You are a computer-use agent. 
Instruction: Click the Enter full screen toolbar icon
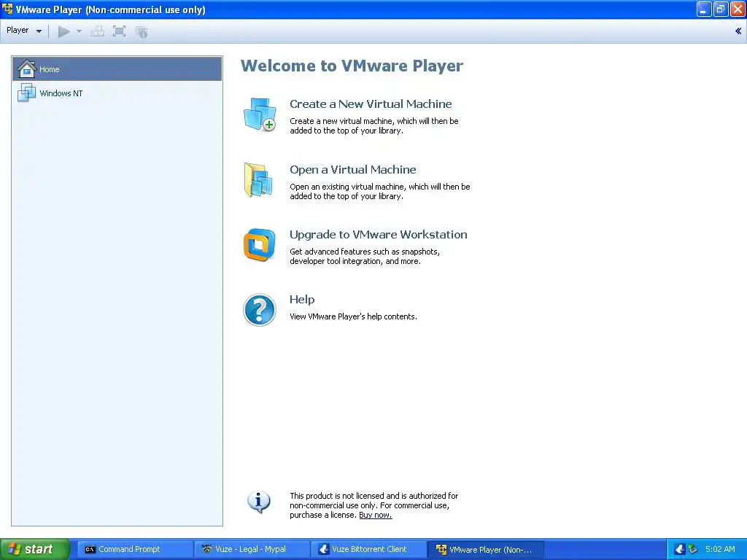pyautogui.click(x=119, y=31)
